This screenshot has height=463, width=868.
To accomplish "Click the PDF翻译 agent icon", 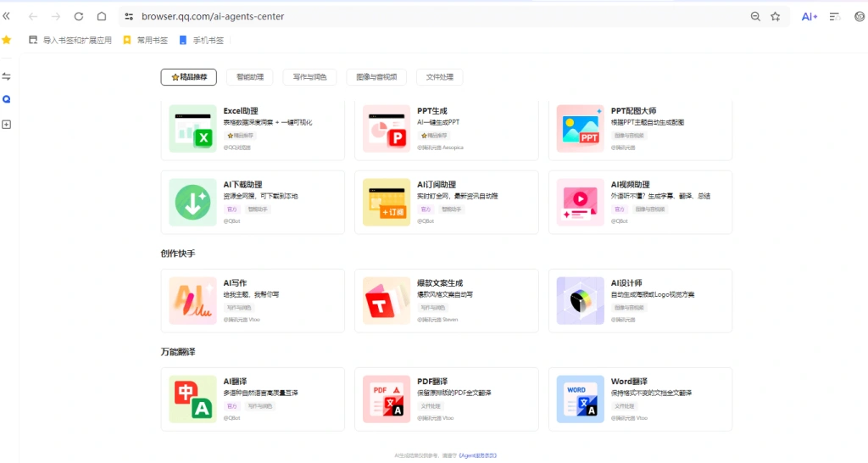I will point(387,399).
